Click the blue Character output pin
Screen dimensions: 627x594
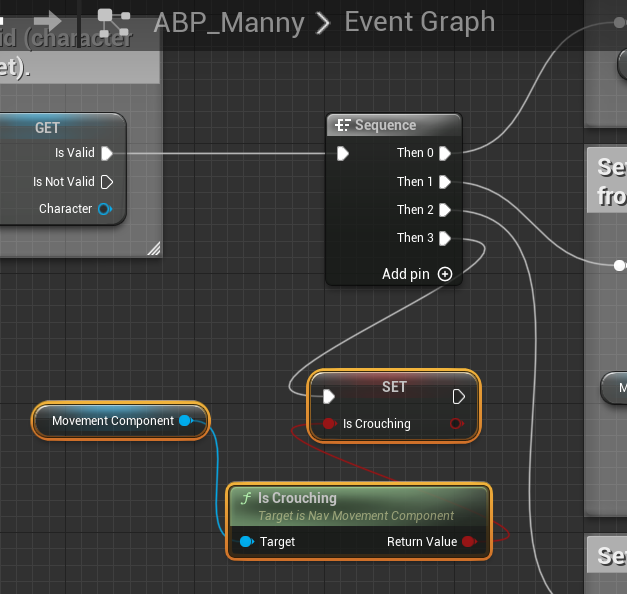point(104,209)
